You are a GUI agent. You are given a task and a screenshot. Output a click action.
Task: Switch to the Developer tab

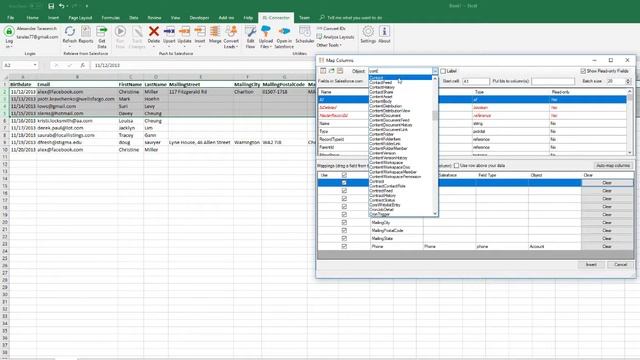point(199,18)
